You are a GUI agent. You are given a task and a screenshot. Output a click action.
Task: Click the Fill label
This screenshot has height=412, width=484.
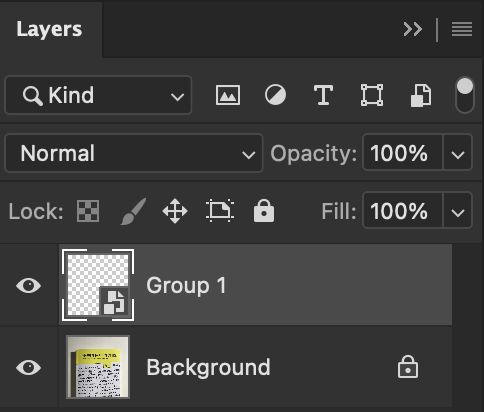339,211
